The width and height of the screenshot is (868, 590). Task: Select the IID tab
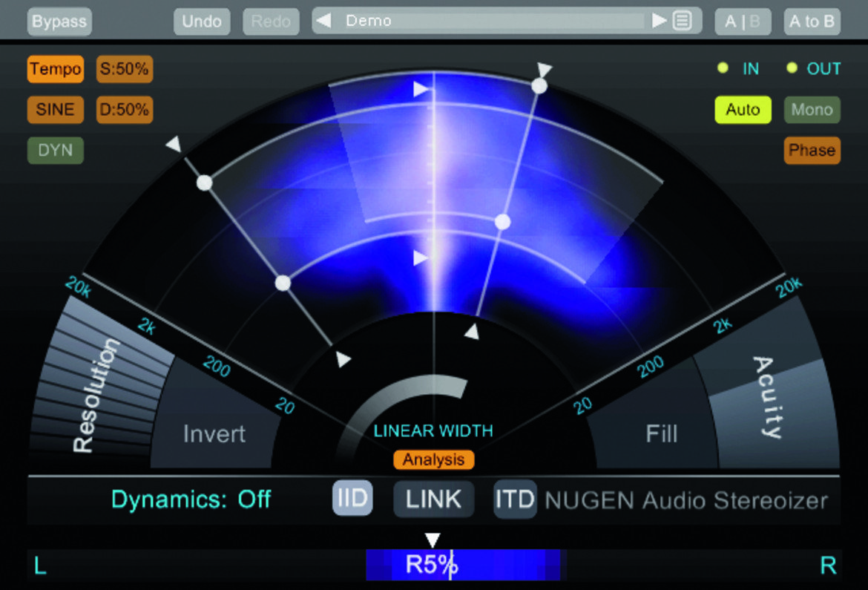pyautogui.click(x=352, y=499)
